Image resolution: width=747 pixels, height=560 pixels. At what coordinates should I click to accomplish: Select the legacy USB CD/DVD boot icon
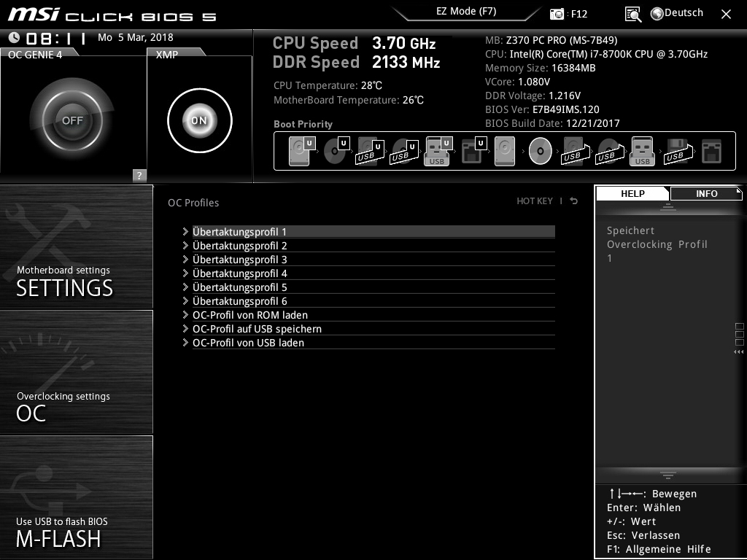(609, 152)
